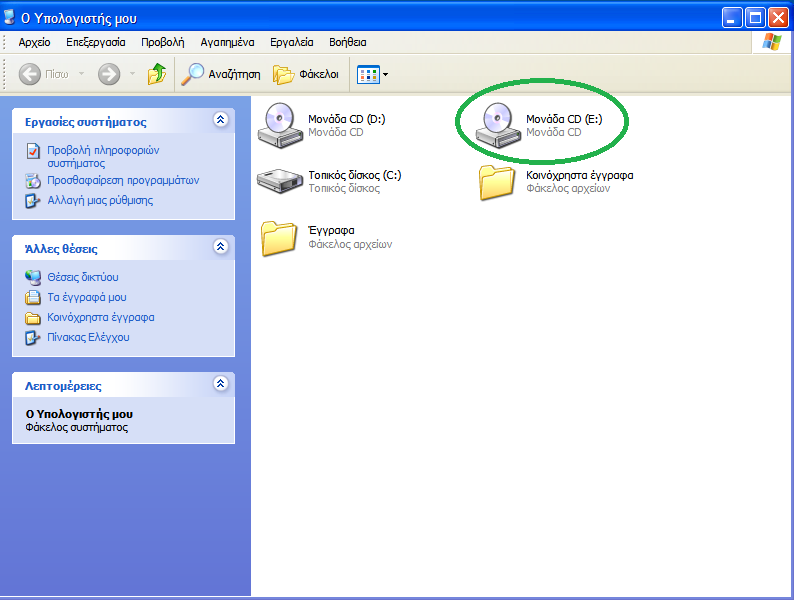Image resolution: width=794 pixels, height=600 pixels.
Task: Collapse the Εργασίες συστήματος panel
Action: [x=221, y=120]
